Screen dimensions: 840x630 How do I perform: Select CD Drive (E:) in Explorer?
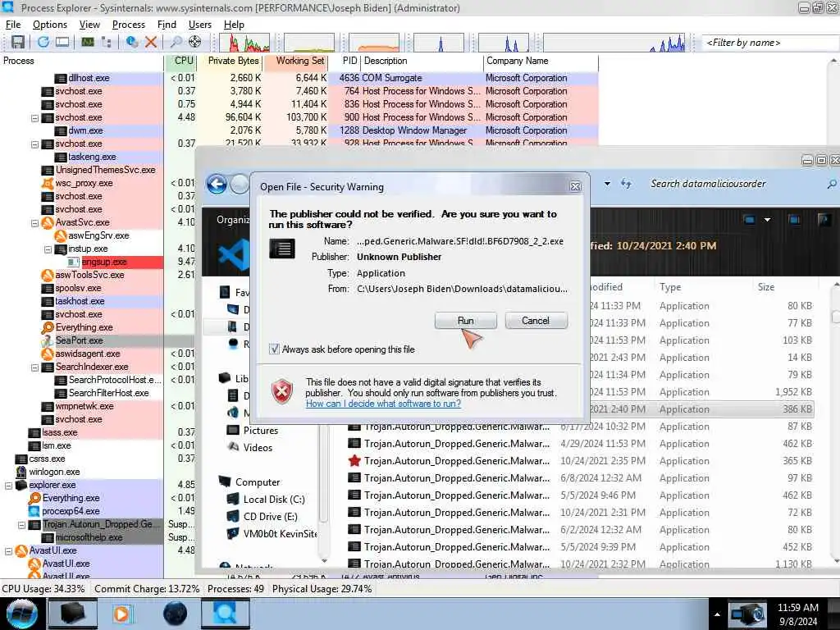pyautogui.click(x=262, y=517)
